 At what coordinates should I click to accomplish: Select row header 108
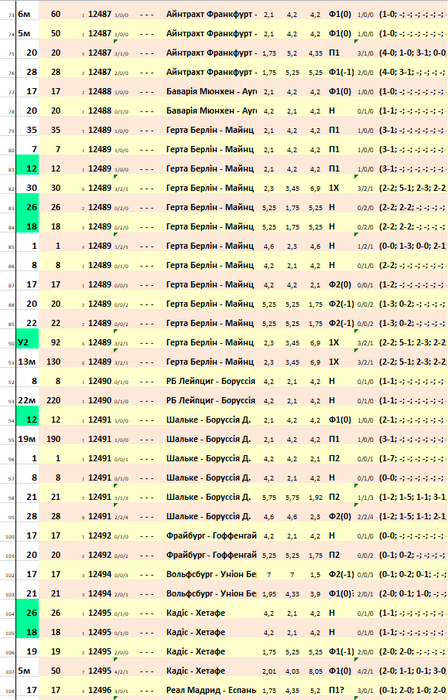pos(8,691)
